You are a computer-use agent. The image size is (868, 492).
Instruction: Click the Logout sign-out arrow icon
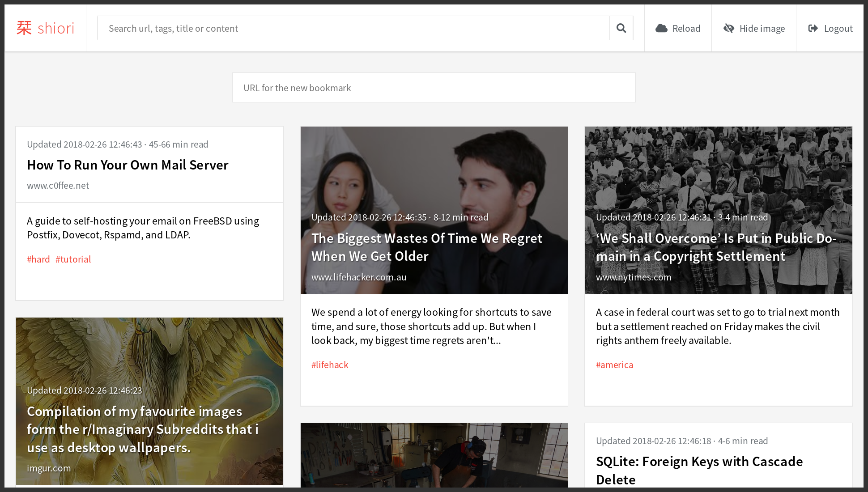[813, 28]
